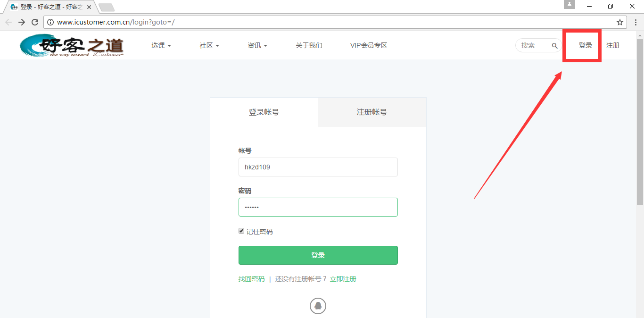644x318 pixels.
Task: Uncheck the 记住密码 checkbox
Action: point(241,231)
